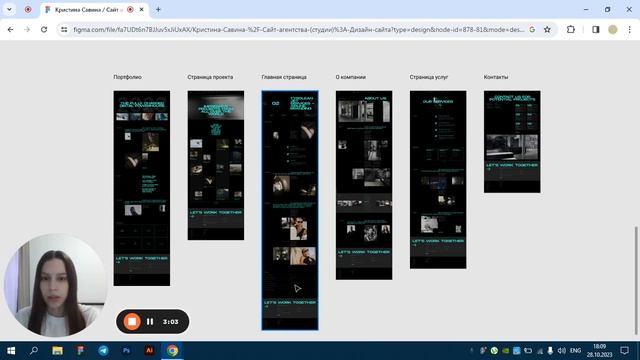
Task: Go back in the Chrome browser
Action: click(x=11, y=29)
